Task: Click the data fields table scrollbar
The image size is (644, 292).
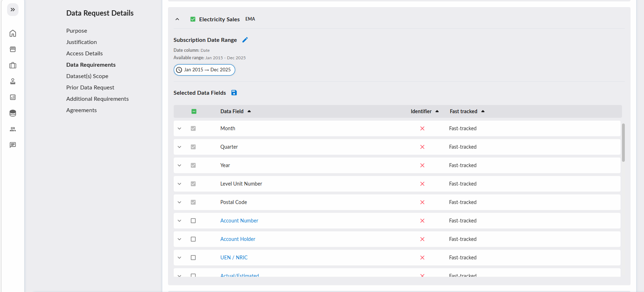Action: (x=623, y=143)
